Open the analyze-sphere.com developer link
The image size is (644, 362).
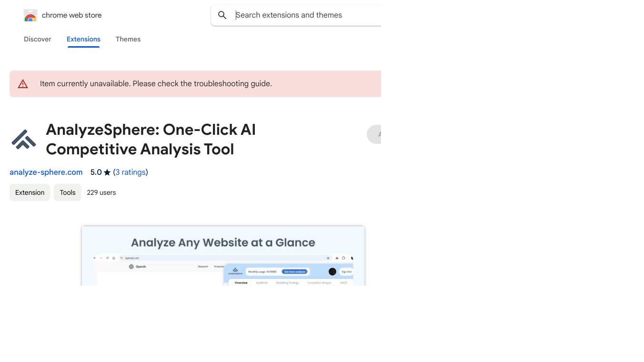click(x=46, y=172)
